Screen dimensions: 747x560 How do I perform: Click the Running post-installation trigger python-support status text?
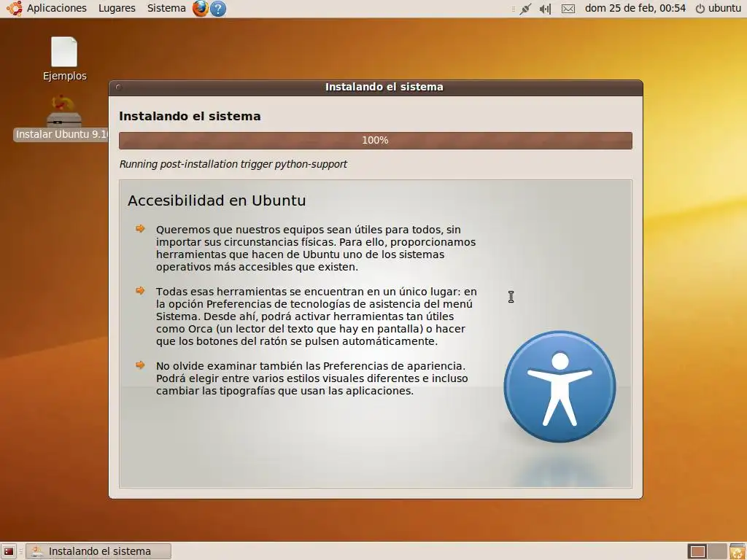233,164
